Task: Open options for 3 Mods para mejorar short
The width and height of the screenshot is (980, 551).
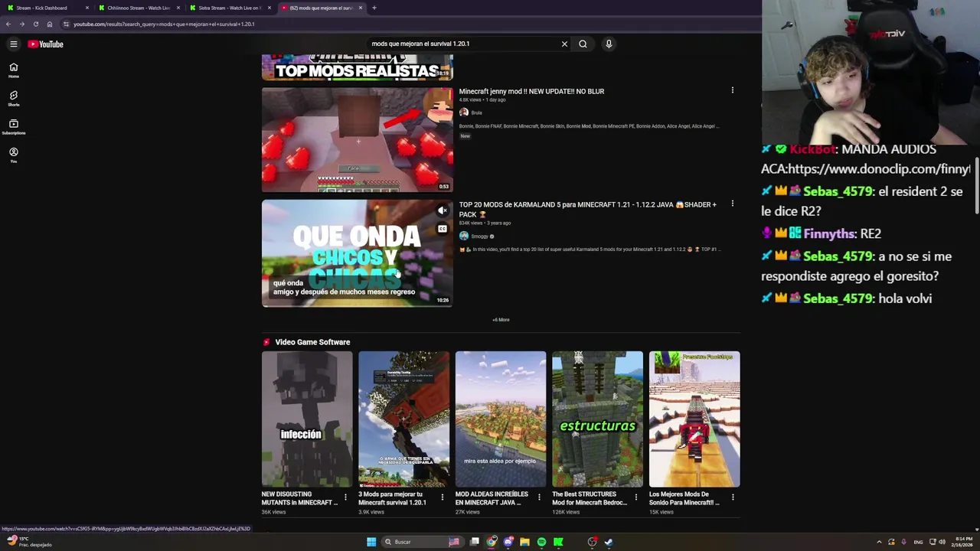Action: [442, 497]
